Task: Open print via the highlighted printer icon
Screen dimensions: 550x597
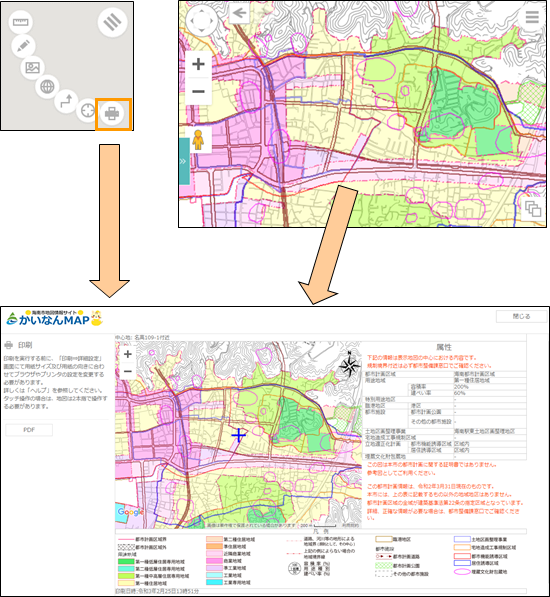Action: pyautogui.click(x=112, y=113)
